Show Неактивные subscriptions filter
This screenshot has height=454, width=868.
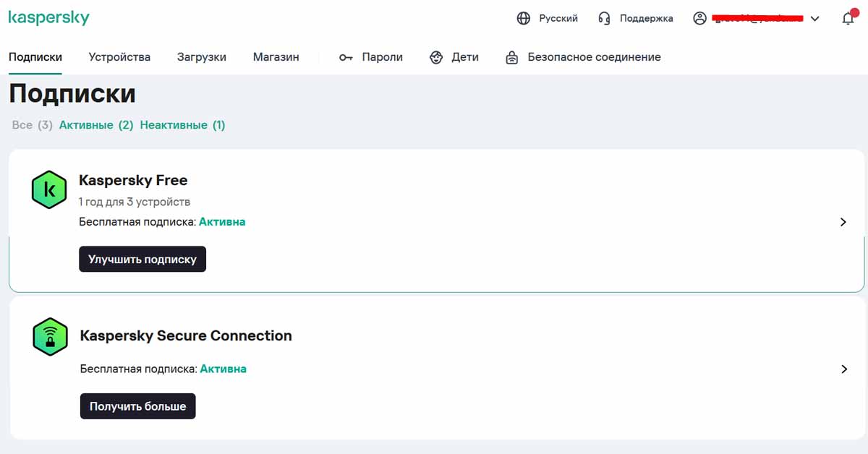(x=182, y=125)
